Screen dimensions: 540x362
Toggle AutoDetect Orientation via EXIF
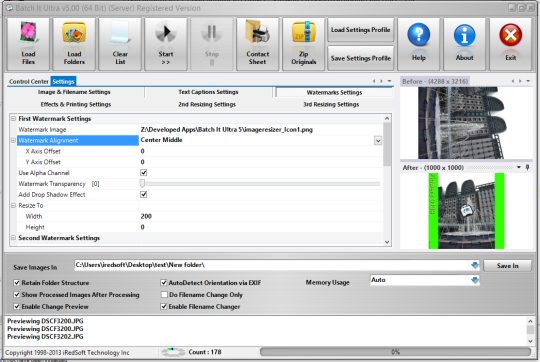point(164,283)
